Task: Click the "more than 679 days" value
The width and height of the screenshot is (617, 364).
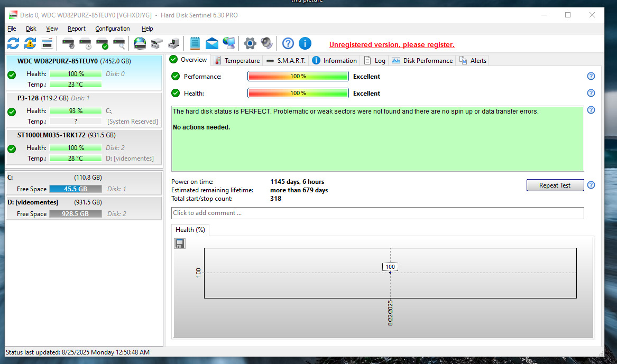Action: [299, 190]
